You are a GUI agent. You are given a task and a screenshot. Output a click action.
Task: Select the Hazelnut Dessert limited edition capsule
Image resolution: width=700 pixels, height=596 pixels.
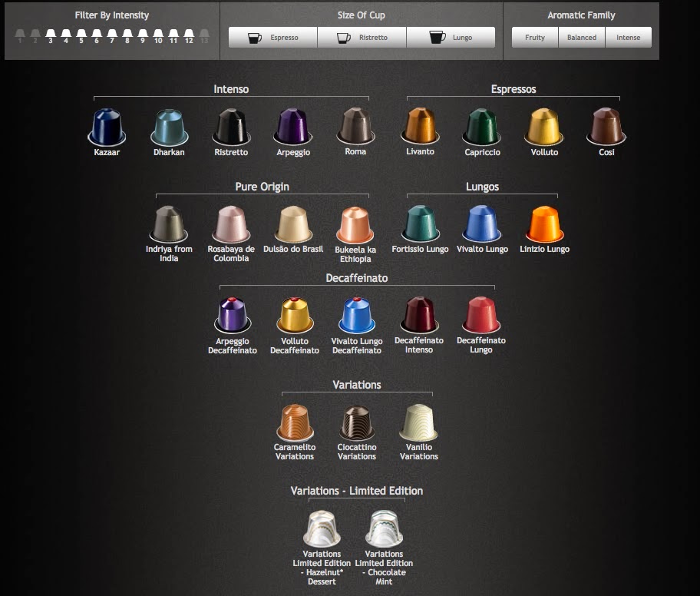[x=322, y=529]
